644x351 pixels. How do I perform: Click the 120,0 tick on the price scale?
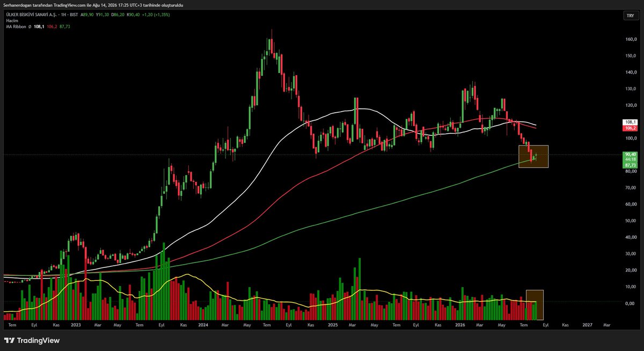point(630,105)
